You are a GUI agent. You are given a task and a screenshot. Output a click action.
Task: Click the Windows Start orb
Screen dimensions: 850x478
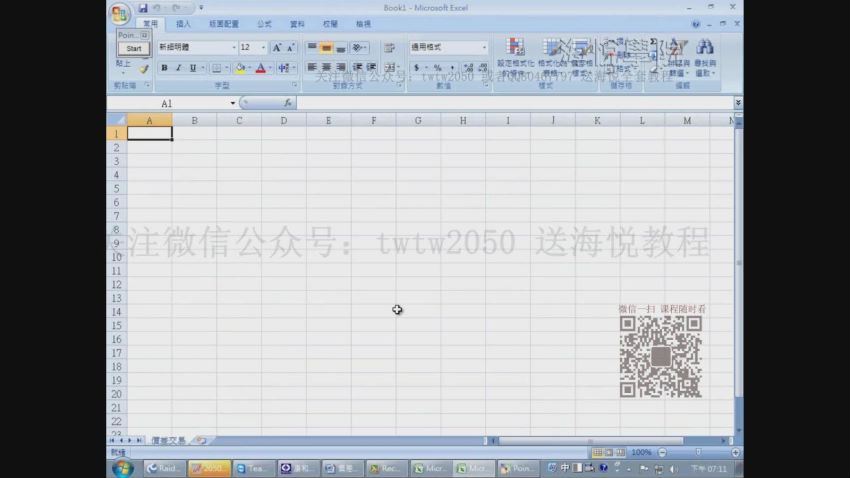click(123, 468)
